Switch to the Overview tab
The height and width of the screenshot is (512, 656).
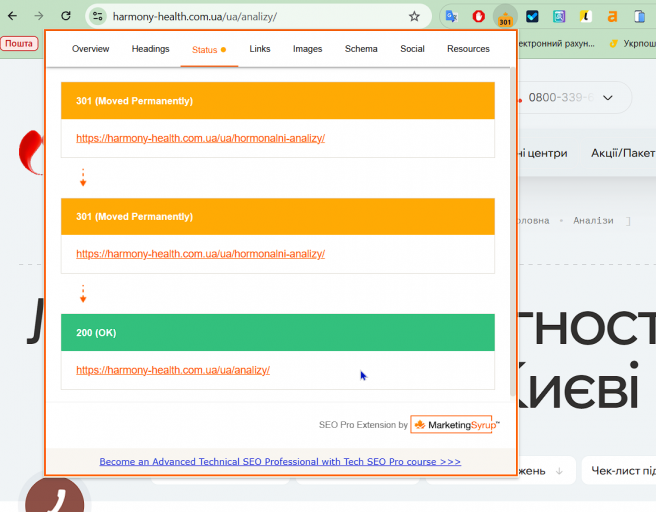click(x=90, y=49)
